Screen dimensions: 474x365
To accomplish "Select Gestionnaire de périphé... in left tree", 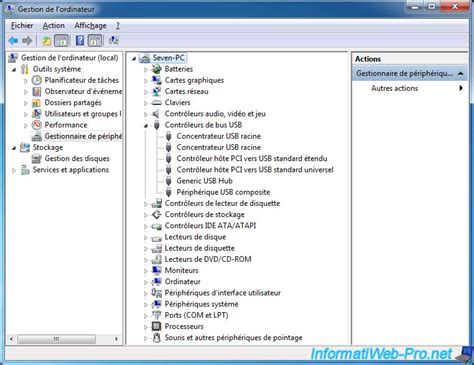I will tap(83, 136).
